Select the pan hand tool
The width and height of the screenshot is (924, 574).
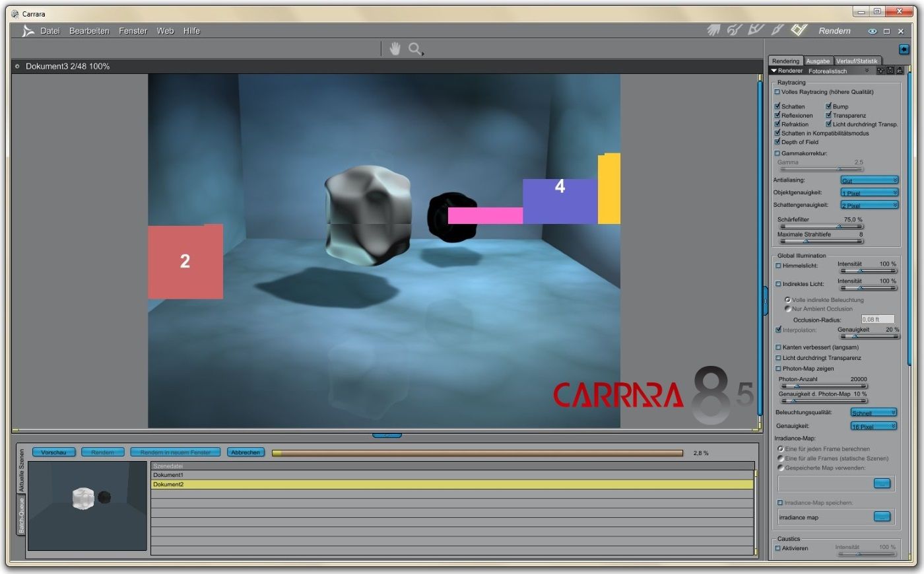click(395, 48)
